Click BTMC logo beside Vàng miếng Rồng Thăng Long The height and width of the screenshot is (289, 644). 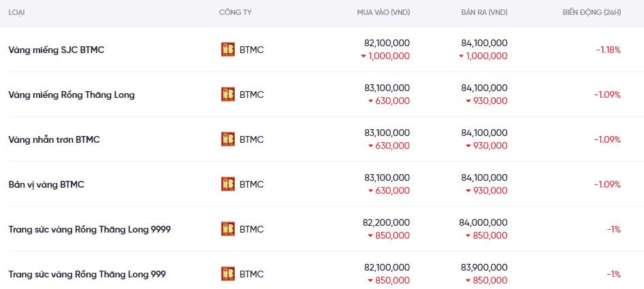(x=228, y=95)
